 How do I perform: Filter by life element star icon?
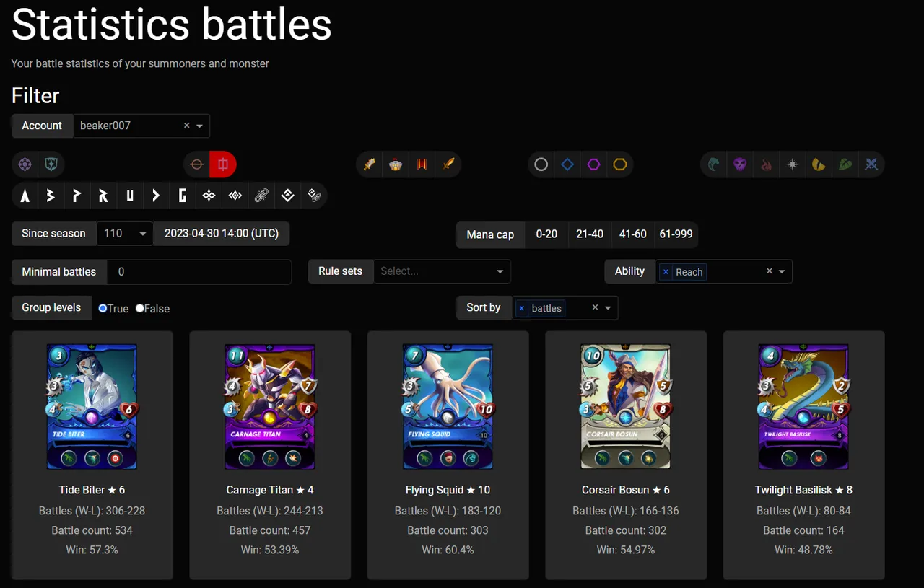tap(793, 164)
